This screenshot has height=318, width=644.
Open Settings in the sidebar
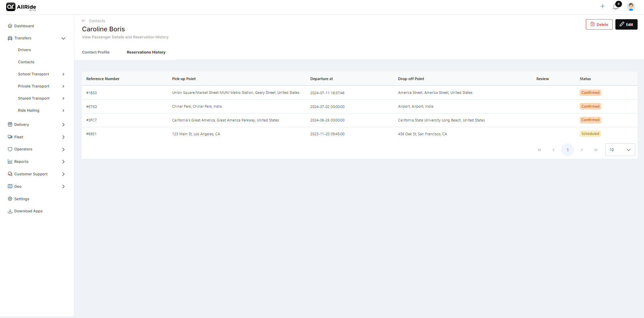pos(22,199)
